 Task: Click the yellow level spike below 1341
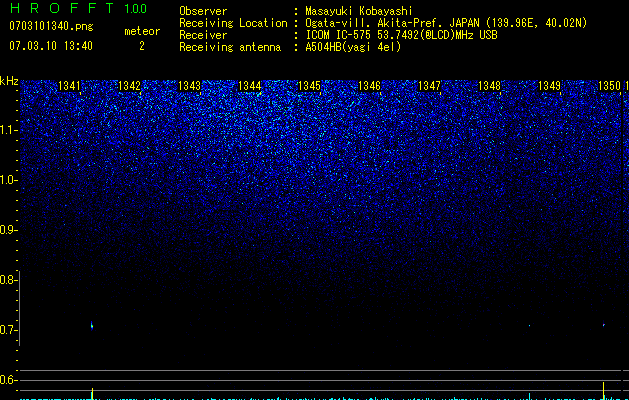coord(92,394)
